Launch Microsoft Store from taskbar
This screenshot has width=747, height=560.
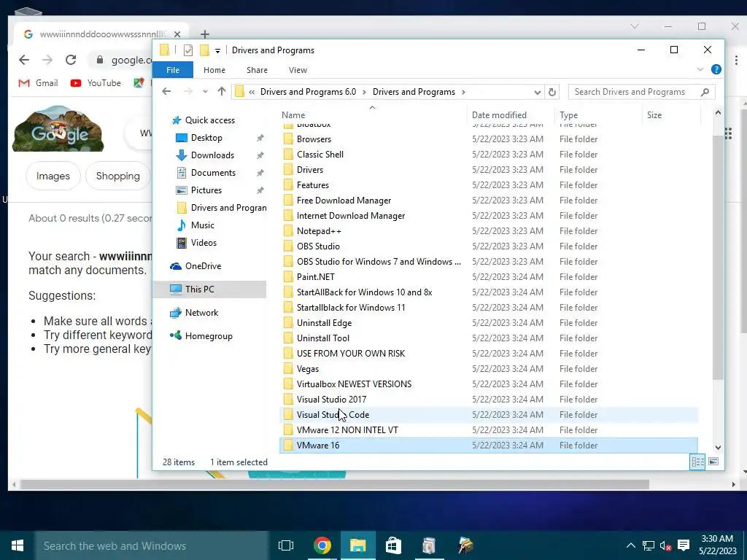tap(393, 545)
